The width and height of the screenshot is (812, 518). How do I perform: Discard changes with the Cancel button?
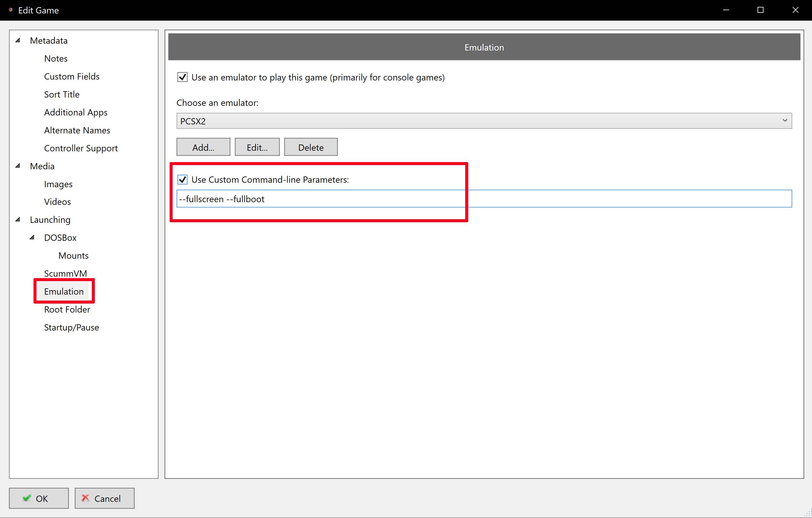(104, 498)
